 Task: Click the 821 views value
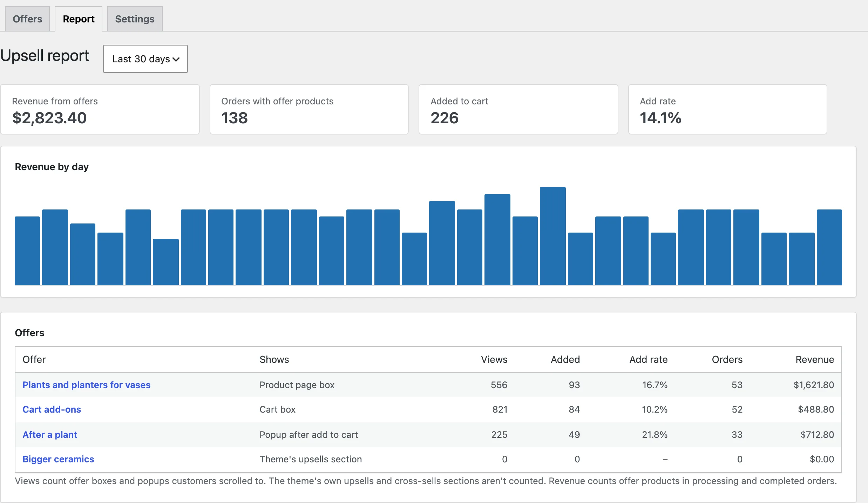pos(500,409)
